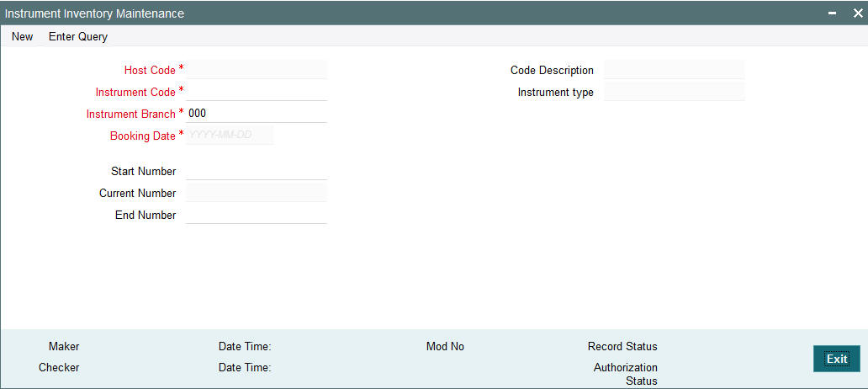Viewport: 868px width, 389px height.
Task: Click the Record Status label
Action: [622, 346]
